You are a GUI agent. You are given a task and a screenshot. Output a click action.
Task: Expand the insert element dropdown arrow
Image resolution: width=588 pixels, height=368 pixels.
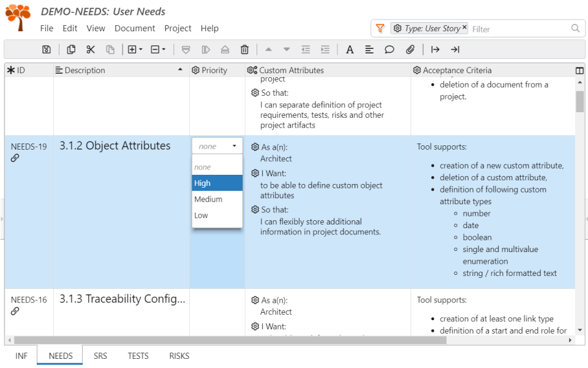tap(140, 49)
